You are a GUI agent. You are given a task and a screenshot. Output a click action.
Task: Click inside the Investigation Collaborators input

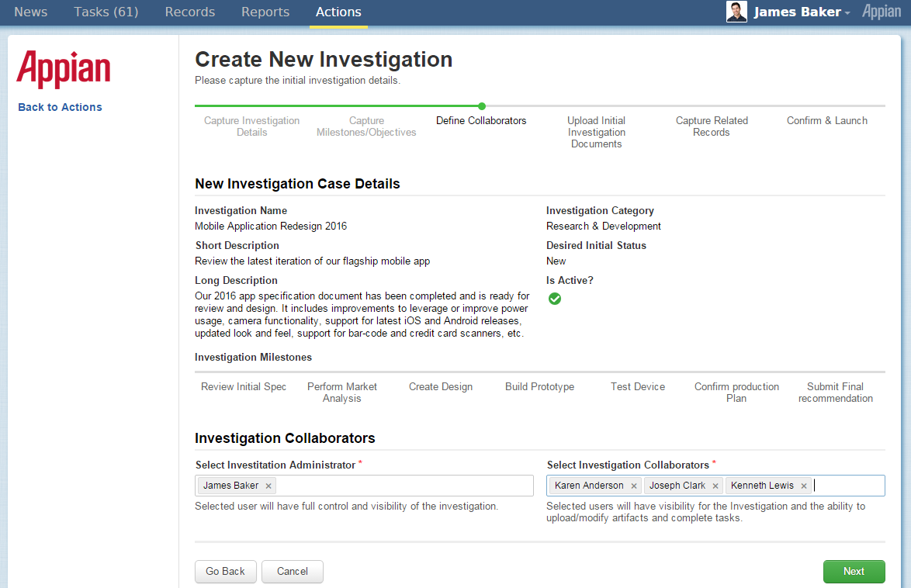pos(847,486)
